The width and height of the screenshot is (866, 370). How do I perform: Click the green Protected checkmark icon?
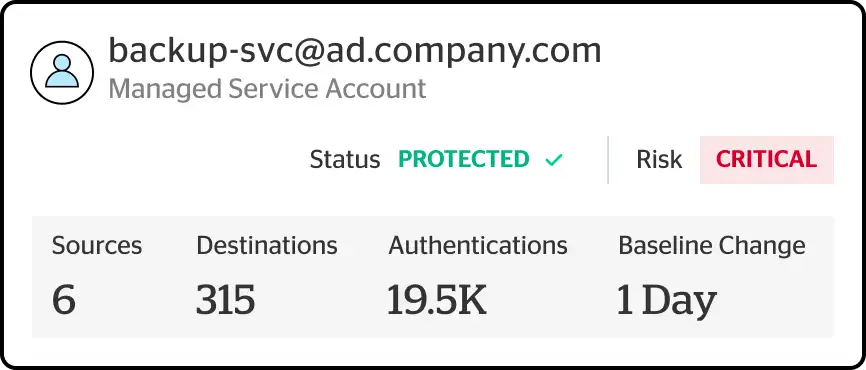tap(553, 160)
